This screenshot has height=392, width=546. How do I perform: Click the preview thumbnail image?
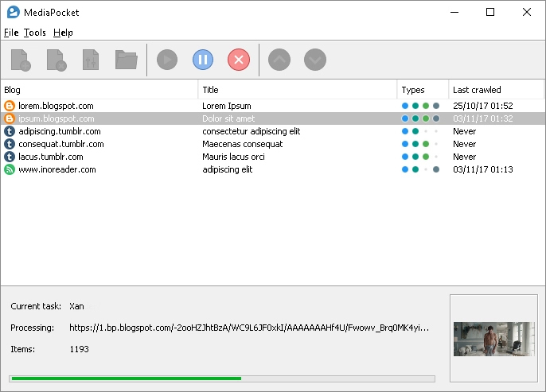(x=494, y=339)
